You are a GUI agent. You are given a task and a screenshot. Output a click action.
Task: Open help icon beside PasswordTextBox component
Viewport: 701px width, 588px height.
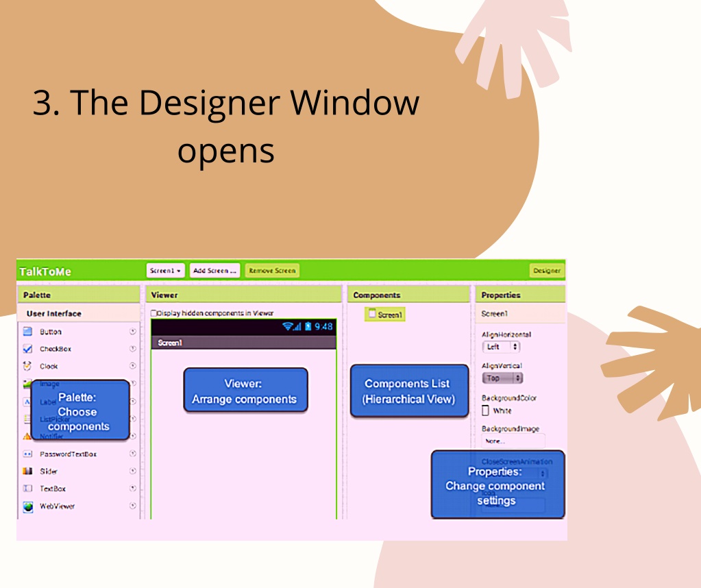tap(133, 454)
